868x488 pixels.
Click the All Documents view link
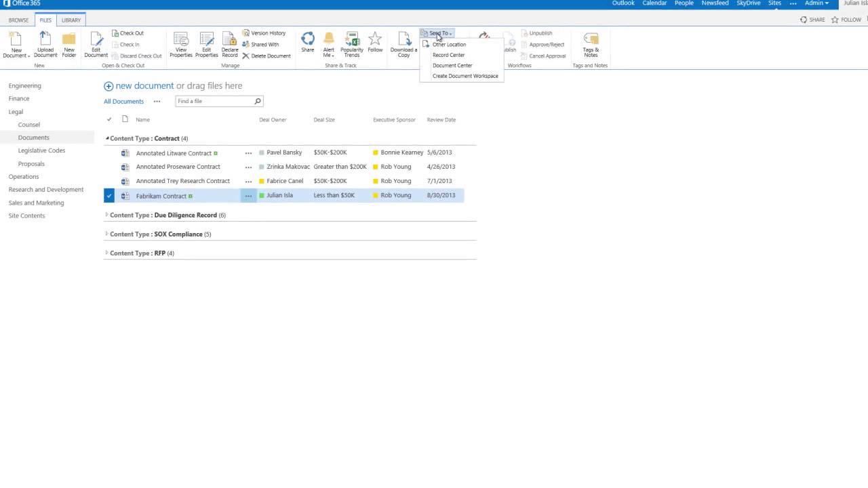(123, 102)
